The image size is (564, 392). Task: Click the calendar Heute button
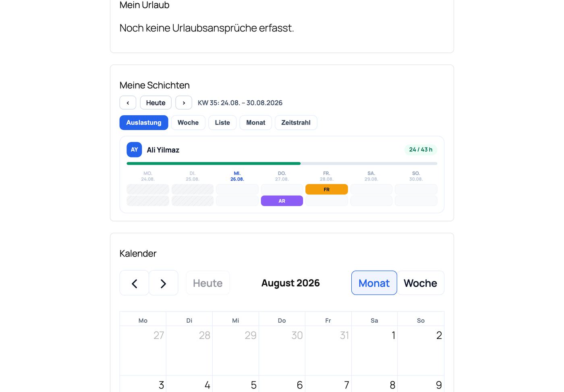tap(208, 283)
